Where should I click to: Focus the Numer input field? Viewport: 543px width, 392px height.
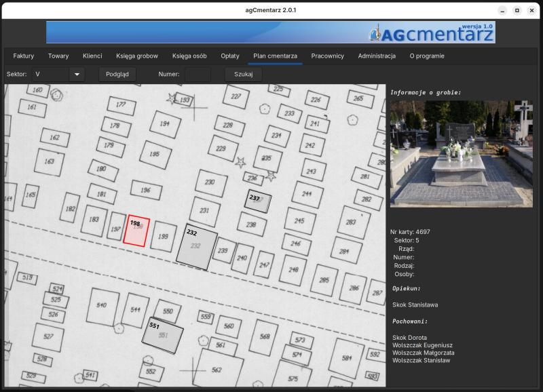click(x=198, y=74)
